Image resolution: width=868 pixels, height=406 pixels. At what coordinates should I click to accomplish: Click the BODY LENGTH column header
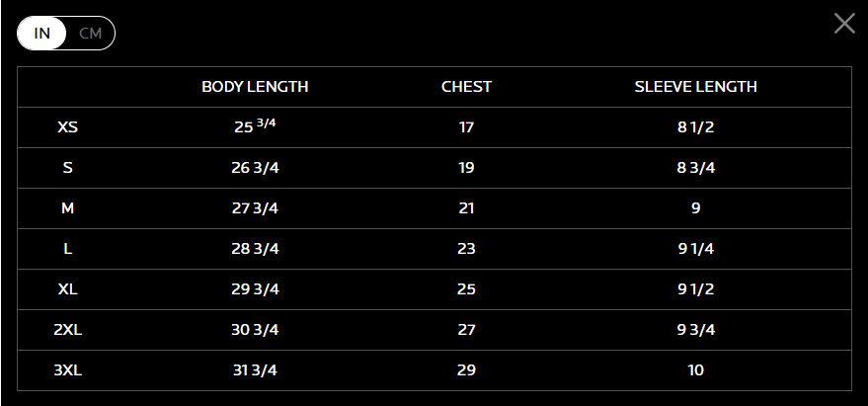[x=255, y=87]
